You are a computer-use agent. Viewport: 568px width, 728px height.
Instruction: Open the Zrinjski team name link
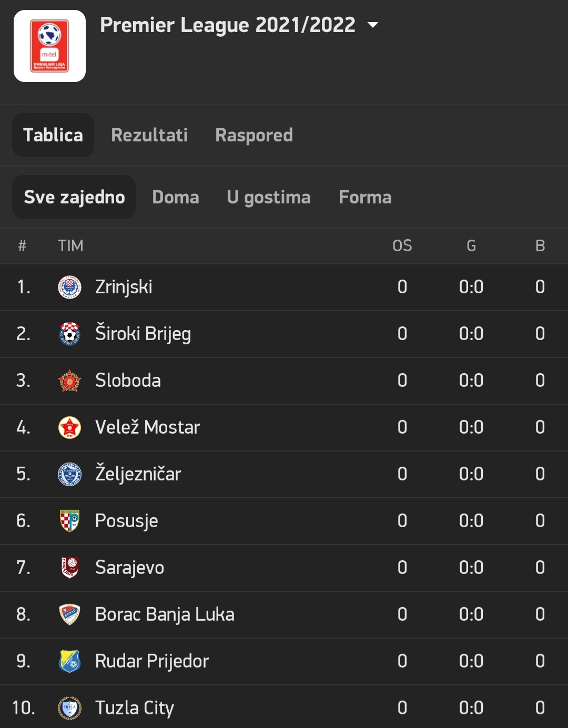124,287
